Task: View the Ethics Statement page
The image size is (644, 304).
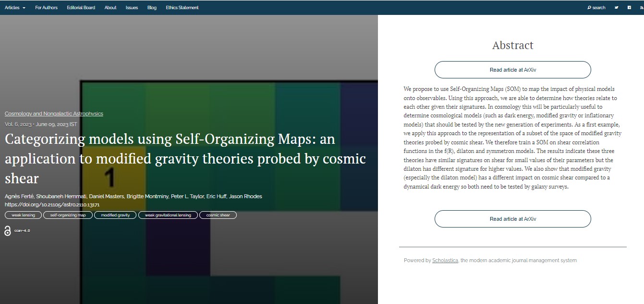Action: tap(182, 8)
